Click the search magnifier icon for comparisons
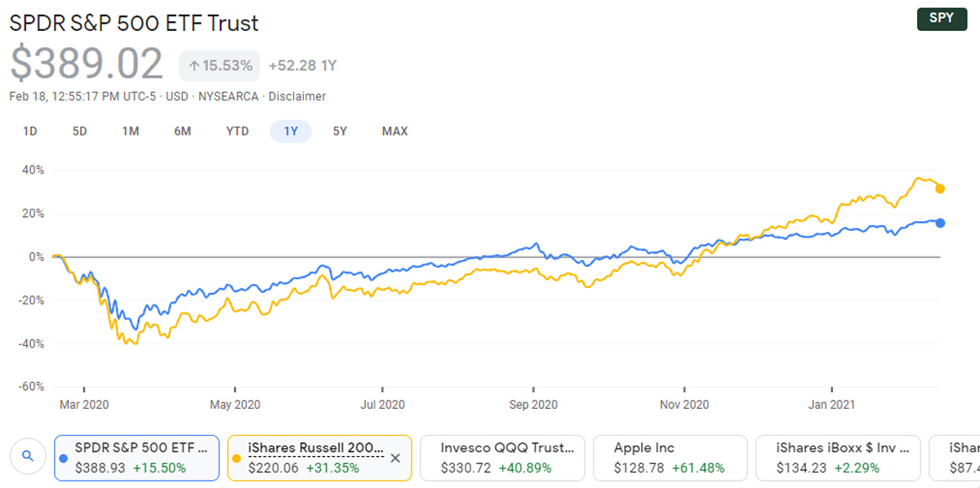This screenshot has height=488, width=980. [28, 456]
